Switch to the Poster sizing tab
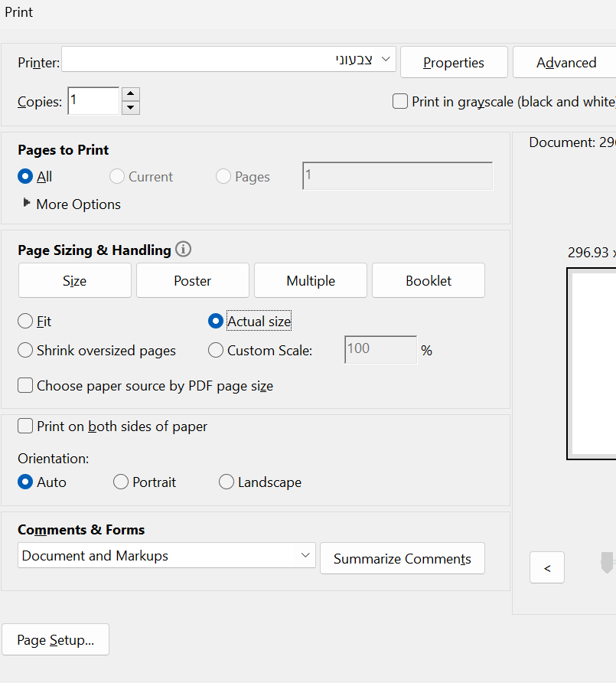Viewport: 616px width, 683px height. click(193, 280)
